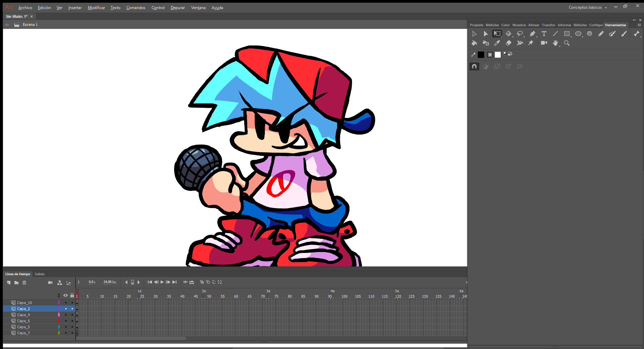Select the Eraser tool
The image size is (644, 349).
508,43
